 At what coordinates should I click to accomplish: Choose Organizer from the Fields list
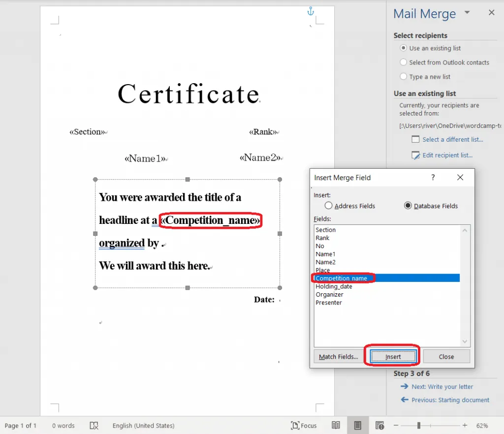[329, 294]
